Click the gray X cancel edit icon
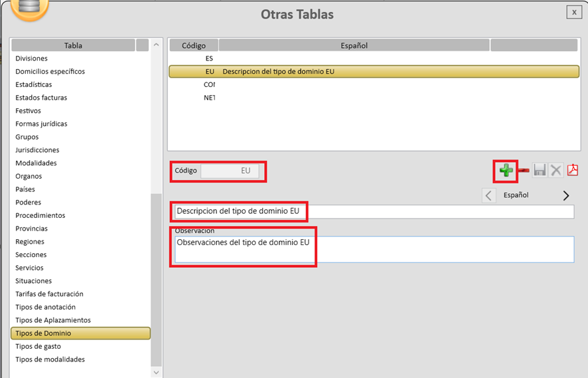The width and height of the screenshot is (588, 378). click(556, 171)
